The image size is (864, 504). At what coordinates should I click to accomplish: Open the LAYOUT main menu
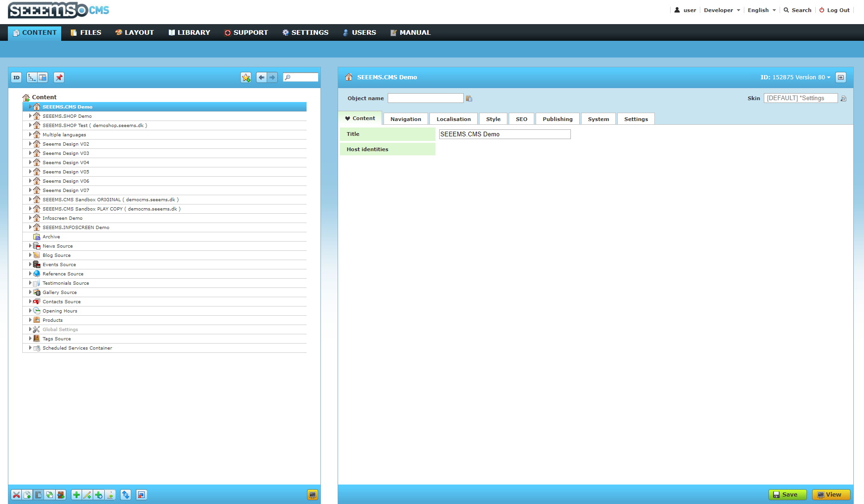click(134, 32)
